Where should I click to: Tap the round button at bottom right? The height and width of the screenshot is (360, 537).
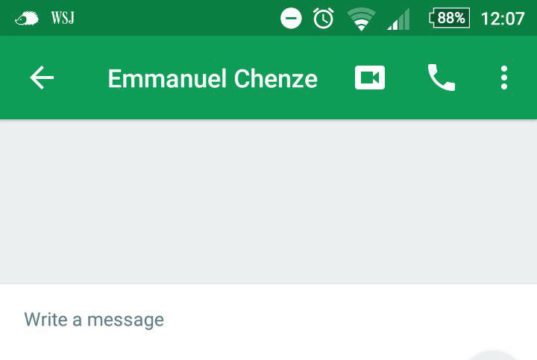click(493, 356)
